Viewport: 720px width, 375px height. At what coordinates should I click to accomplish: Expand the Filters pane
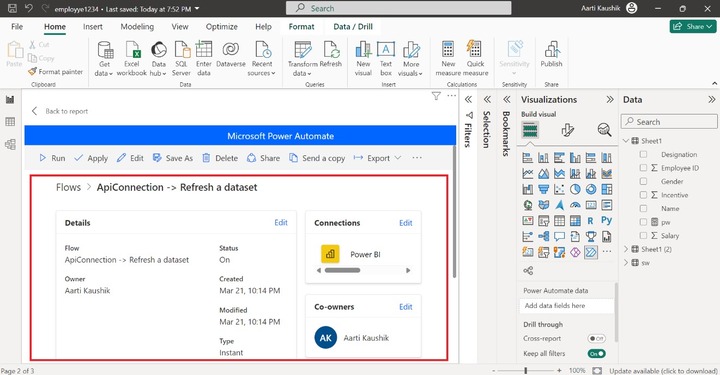pyautogui.click(x=468, y=100)
